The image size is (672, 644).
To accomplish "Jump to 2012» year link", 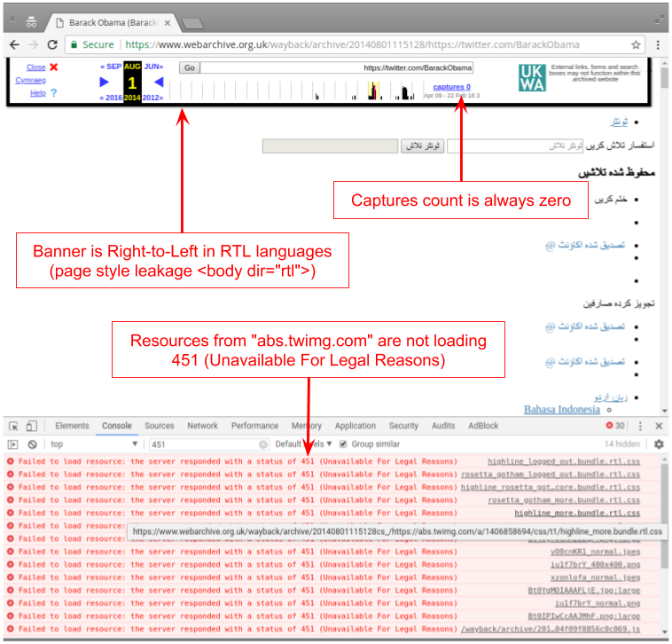I will [x=152, y=98].
